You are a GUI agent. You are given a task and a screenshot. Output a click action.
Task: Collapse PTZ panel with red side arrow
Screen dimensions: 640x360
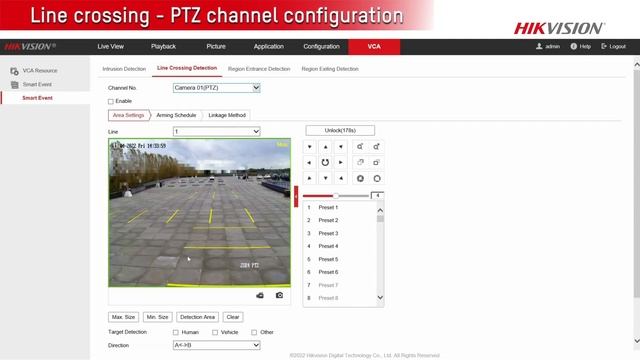[x=296, y=197]
